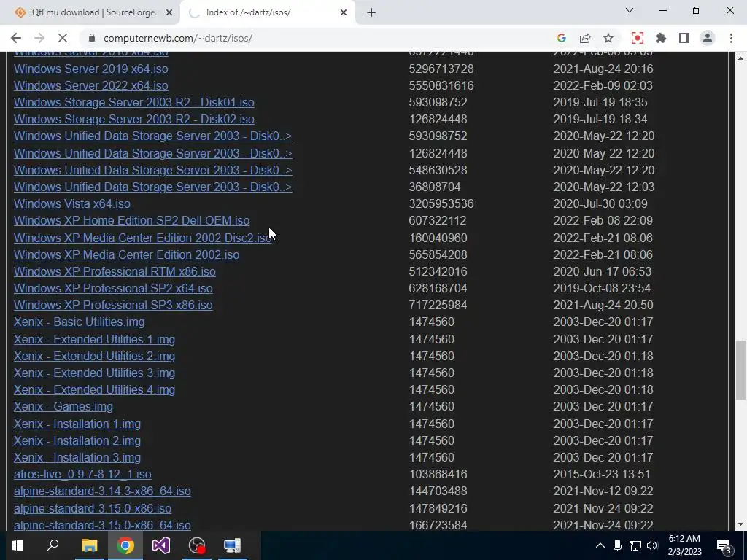Open Windows Storage Server 2003 R2 - Disk01.iso
Image resolution: width=747 pixels, height=560 pixels.
134,102
